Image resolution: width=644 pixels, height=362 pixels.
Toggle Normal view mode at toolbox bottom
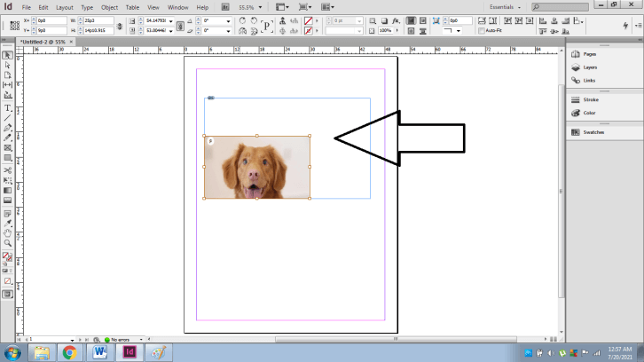pos(7,295)
